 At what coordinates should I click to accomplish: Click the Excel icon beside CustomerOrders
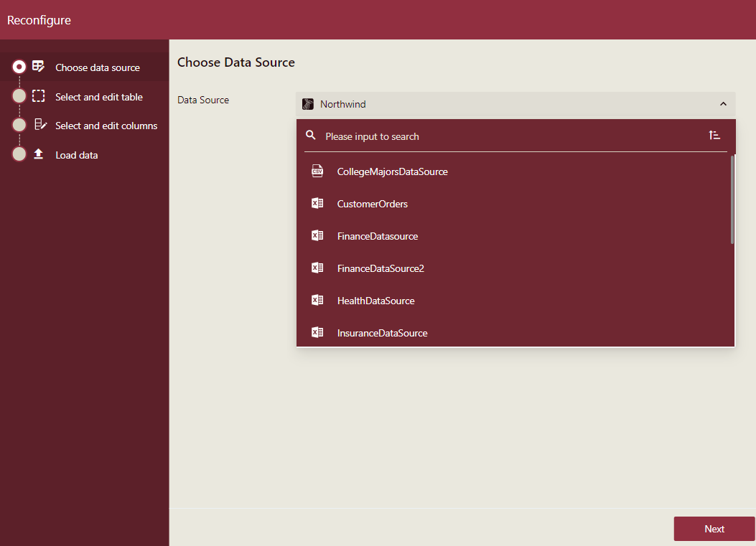pos(317,203)
